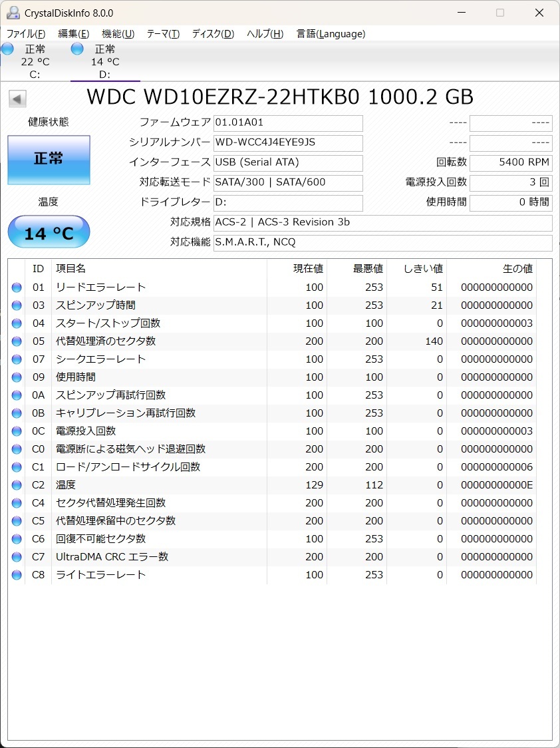This screenshot has height=748, width=560.
Task: Click the しきい値 column header
Action: coord(416,269)
